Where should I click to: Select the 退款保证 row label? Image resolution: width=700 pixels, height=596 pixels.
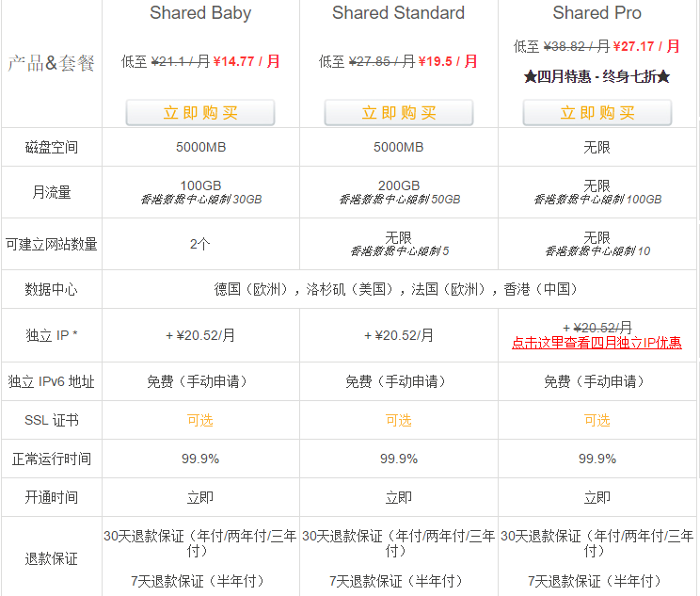[51, 558]
